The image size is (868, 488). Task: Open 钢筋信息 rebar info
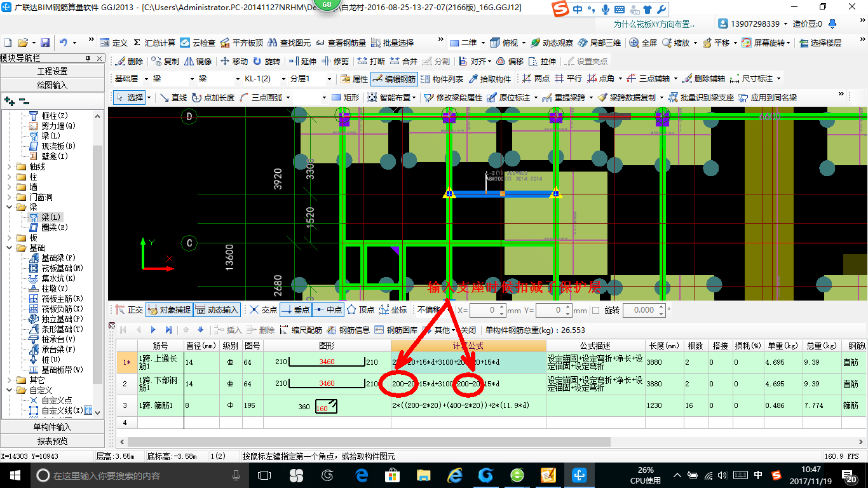[x=349, y=330]
